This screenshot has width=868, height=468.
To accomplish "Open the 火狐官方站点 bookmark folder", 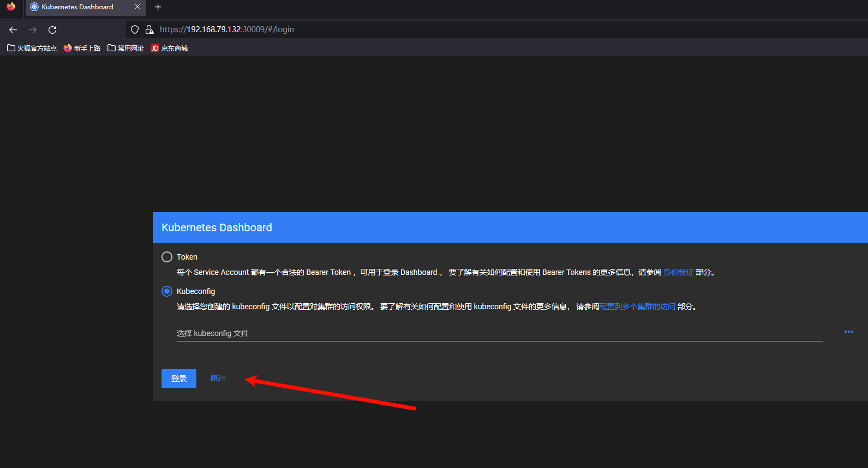I will (x=32, y=48).
